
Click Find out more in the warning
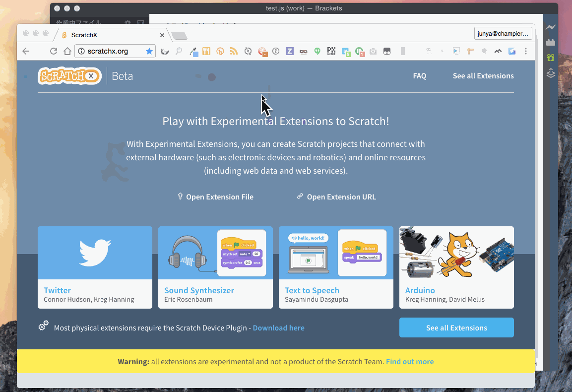(410, 362)
